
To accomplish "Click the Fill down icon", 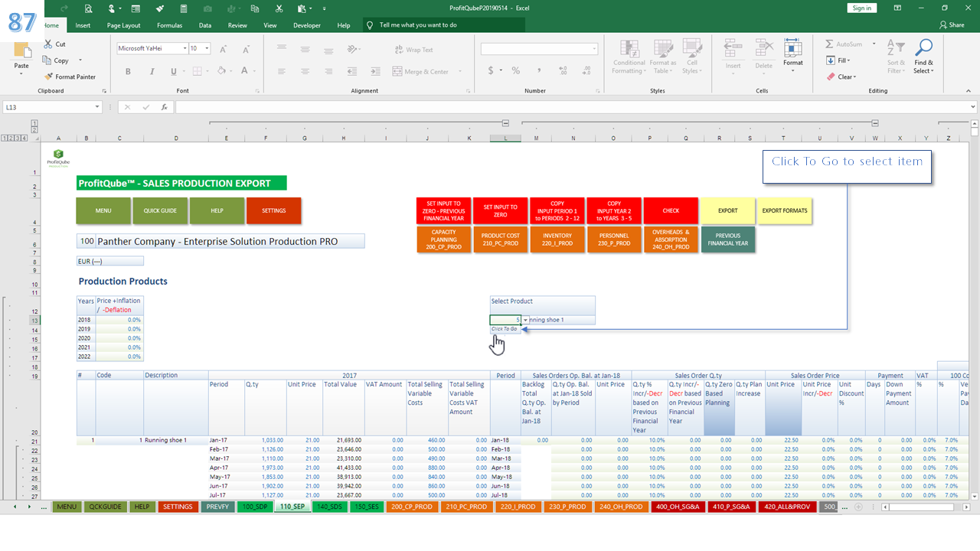I will click(831, 60).
